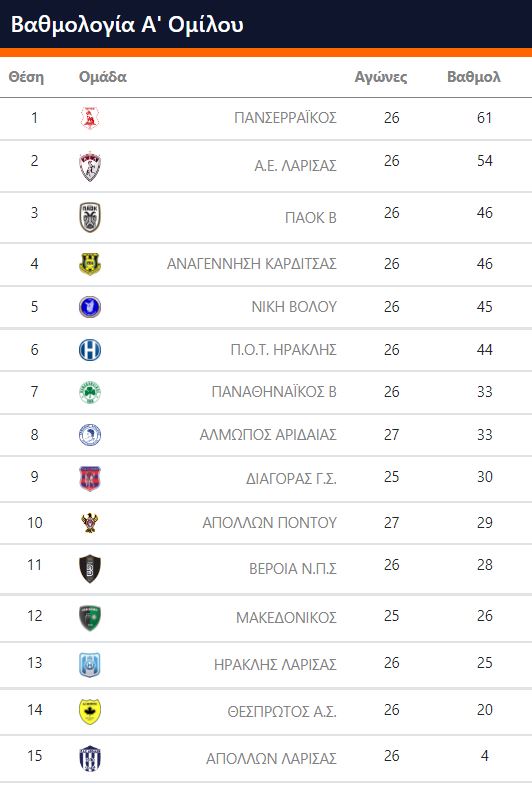Select the Απόλλων Πόντου eagle emblem
Image resolution: width=532 pixels, height=785 pixels.
pos(90,523)
